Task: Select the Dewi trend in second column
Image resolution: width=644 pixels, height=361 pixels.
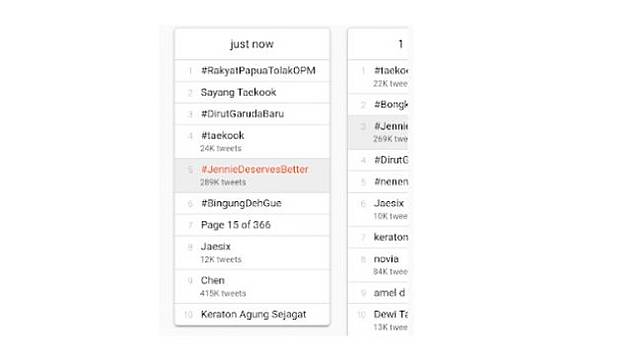Action: click(378, 320)
